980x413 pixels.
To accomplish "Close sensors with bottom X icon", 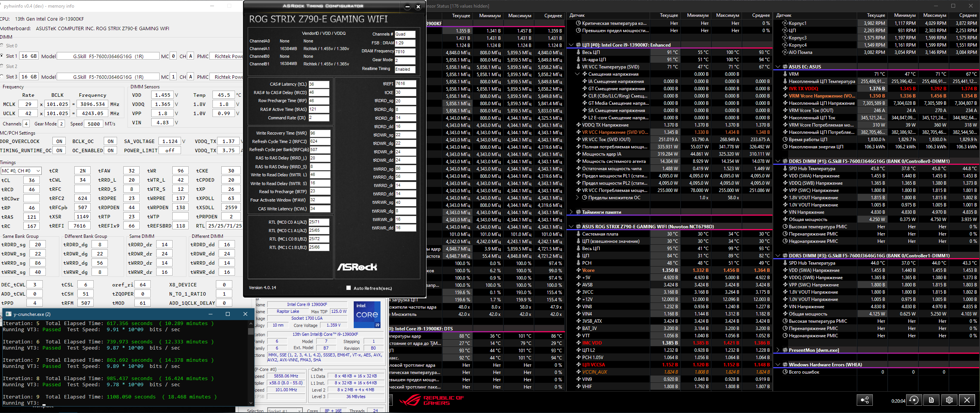I will (967, 400).
